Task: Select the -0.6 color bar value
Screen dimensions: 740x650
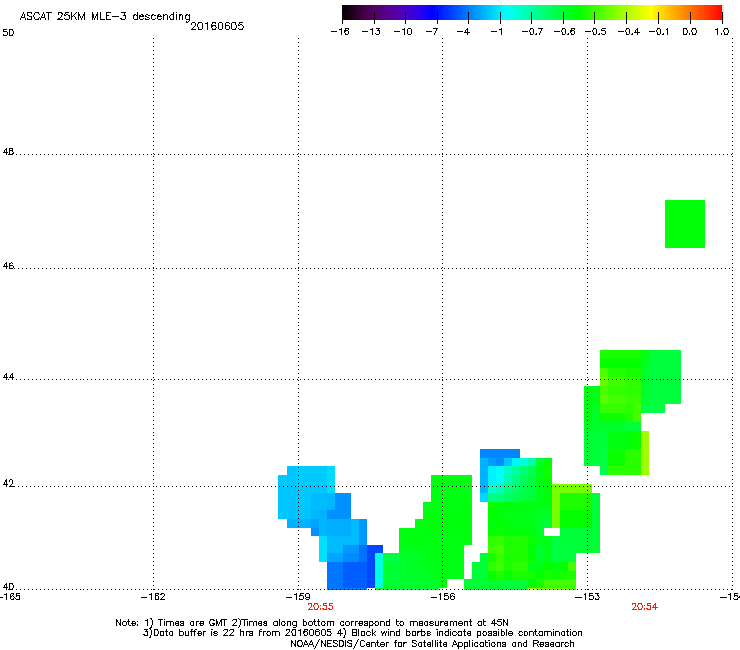Action: tap(564, 32)
